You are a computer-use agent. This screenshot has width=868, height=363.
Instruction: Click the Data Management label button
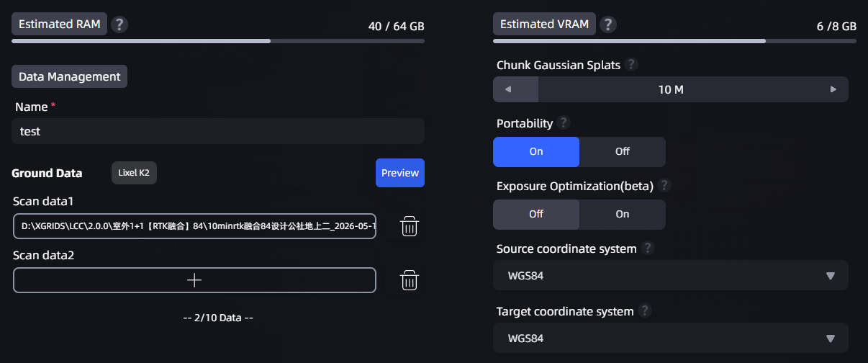click(x=69, y=76)
